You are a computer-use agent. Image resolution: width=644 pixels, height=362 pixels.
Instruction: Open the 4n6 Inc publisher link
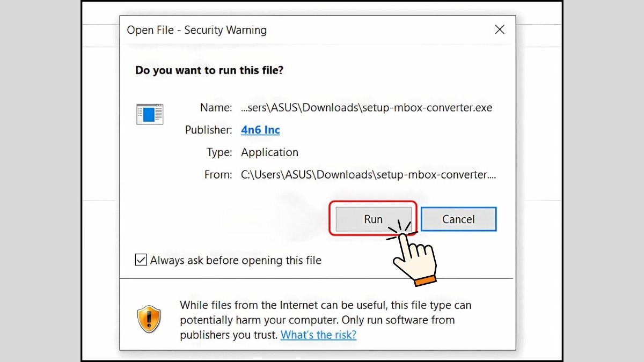[x=260, y=130]
